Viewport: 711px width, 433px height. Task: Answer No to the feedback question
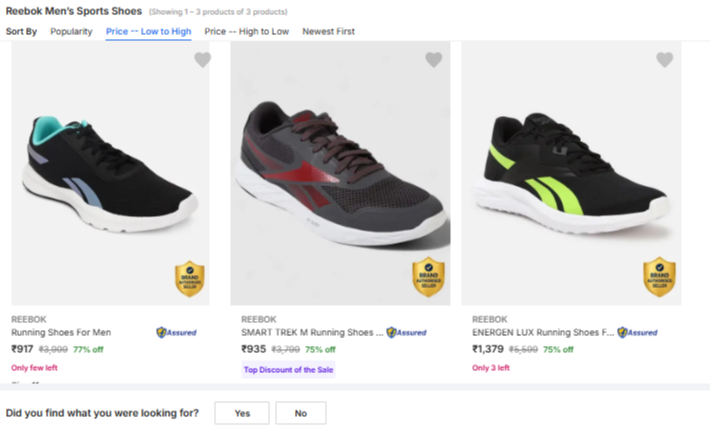301,413
